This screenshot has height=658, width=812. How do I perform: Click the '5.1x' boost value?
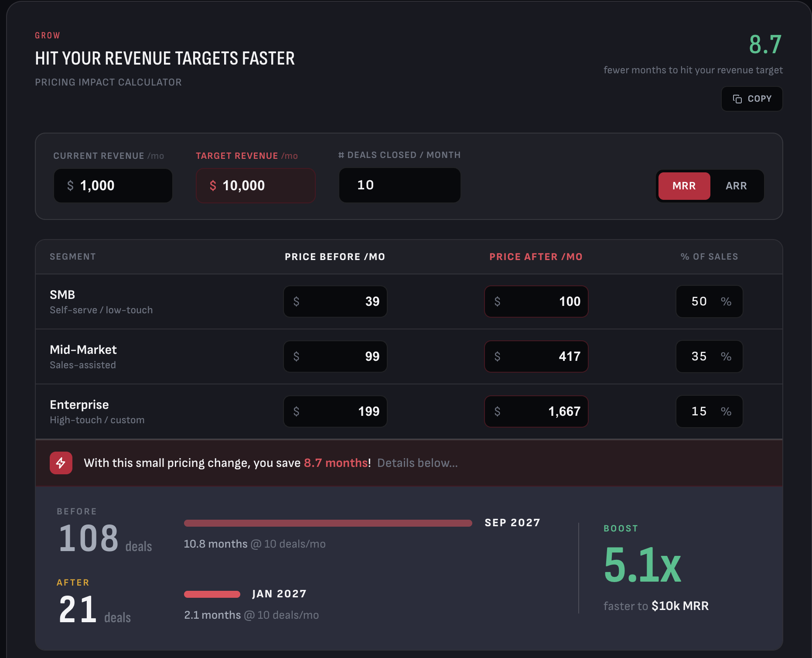point(642,565)
